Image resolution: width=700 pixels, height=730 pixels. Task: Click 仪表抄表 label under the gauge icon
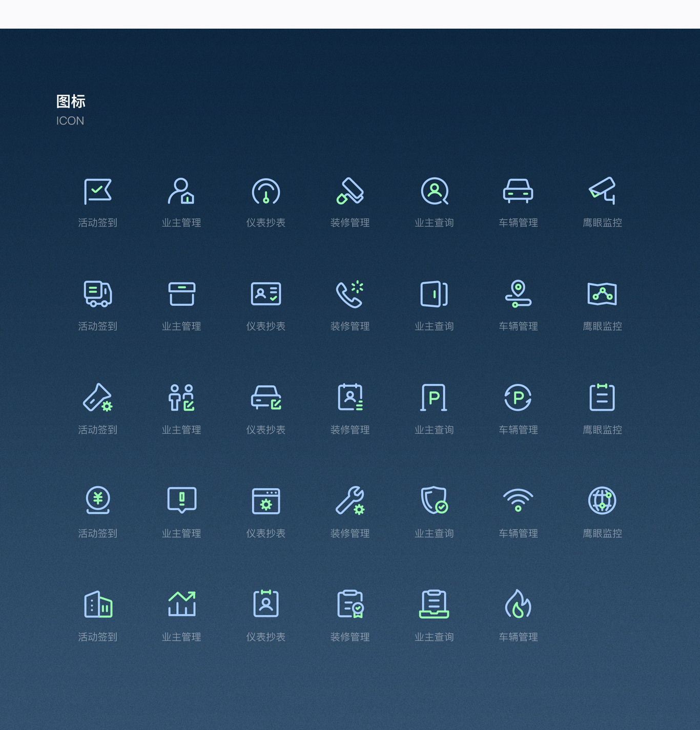266,223
